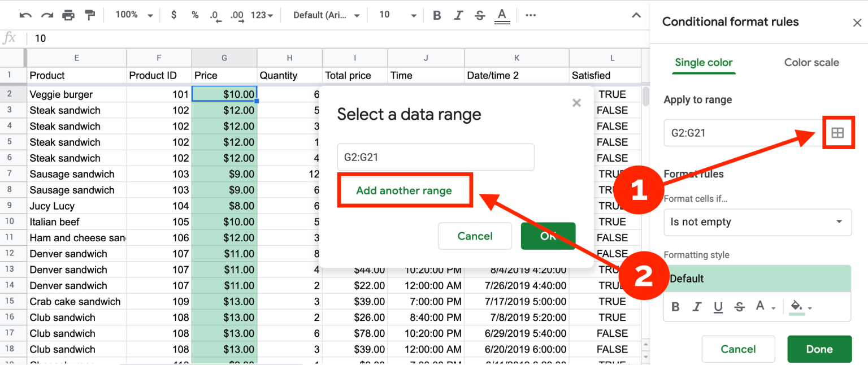Screen dimensions: 868x365
Task: Apply currency format
Action: click(x=173, y=15)
